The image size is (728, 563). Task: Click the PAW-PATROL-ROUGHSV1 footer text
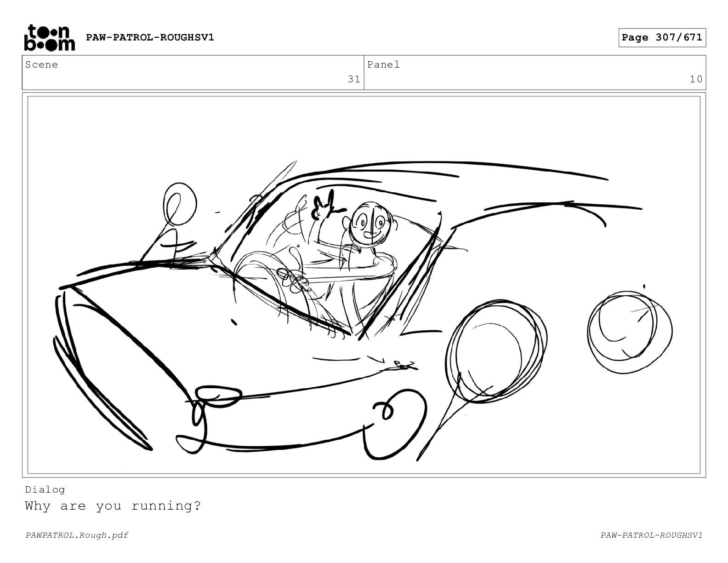tap(651, 535)
